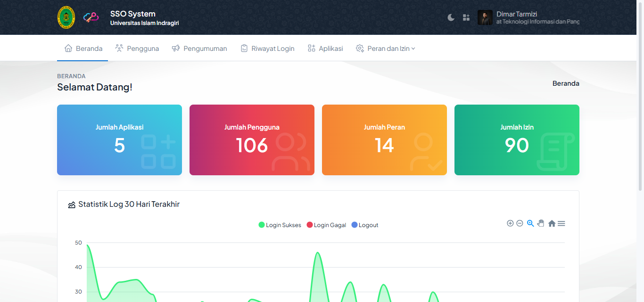Toggle Logout series blue legend marker

point(355,225)
